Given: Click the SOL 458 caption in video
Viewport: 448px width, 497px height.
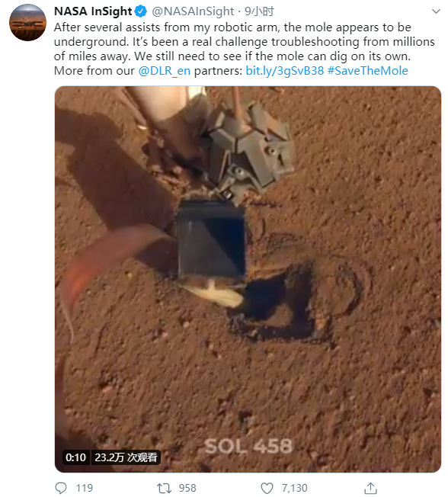Looking at the screenshot, I should coord(248,446).
